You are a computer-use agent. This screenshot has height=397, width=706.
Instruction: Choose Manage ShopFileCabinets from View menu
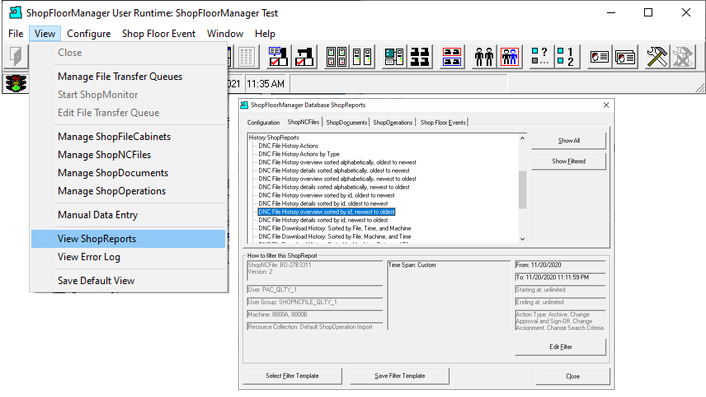(x=128, y=136)
